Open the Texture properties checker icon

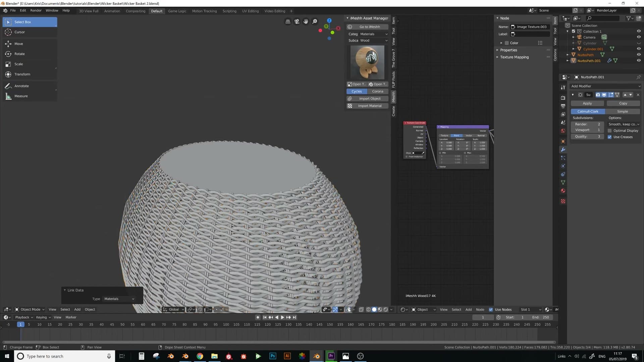563,201
